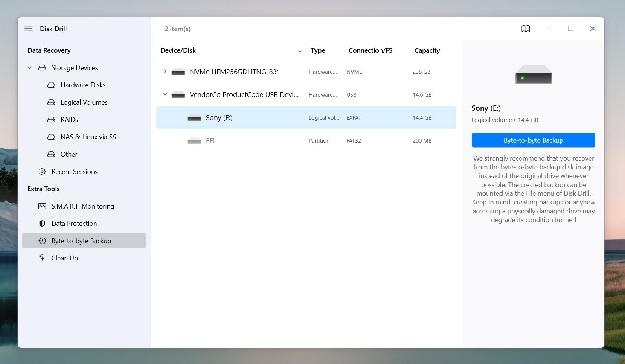Click the Recent Sessions gear icon
The width and height of the screenshot is (625, 364).
42,172
